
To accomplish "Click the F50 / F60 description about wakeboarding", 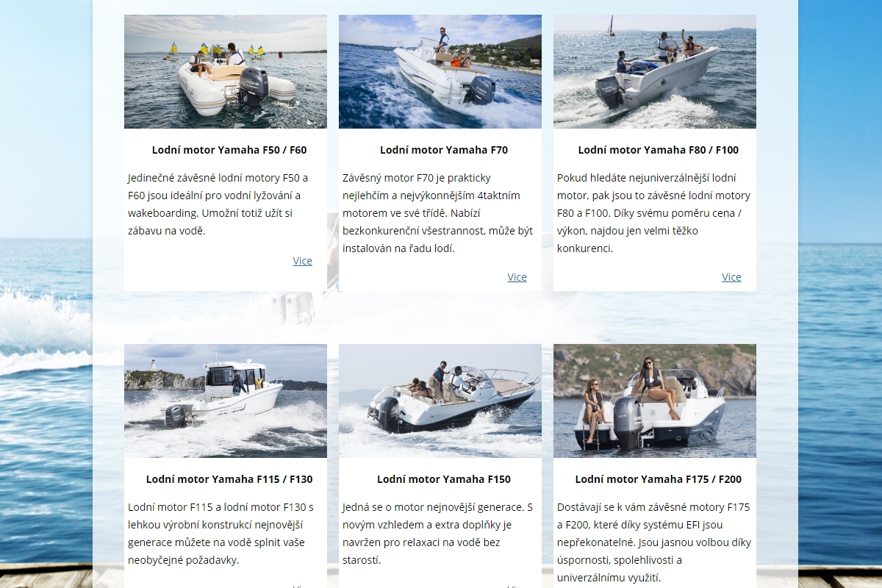I will pyautogui.click(x=219, y=204).
